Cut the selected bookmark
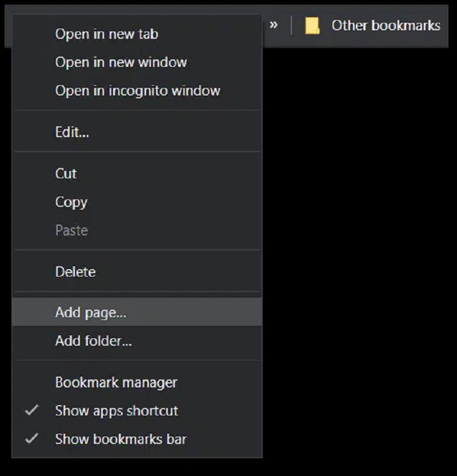457x476 pixels. click(x=66, y=174)
